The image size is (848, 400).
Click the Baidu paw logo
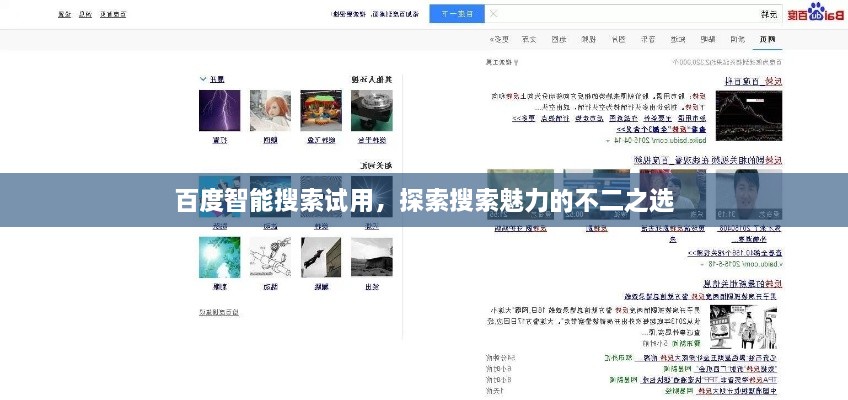coord(816,13)
